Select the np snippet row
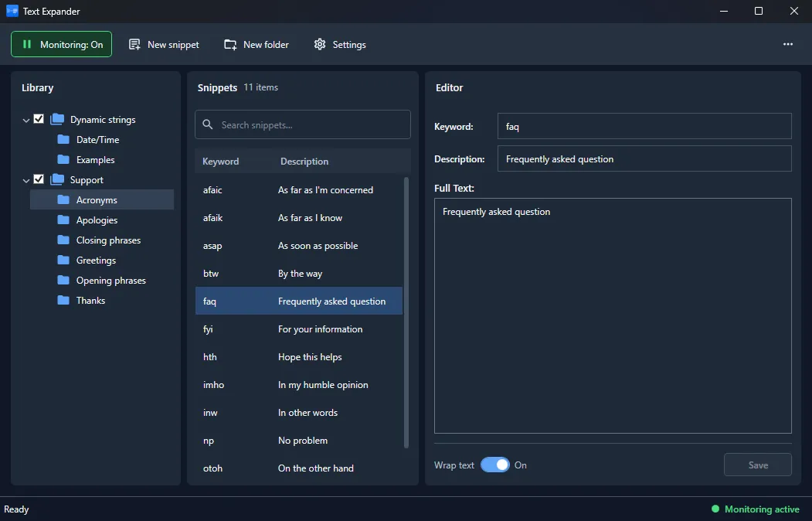 299,440
